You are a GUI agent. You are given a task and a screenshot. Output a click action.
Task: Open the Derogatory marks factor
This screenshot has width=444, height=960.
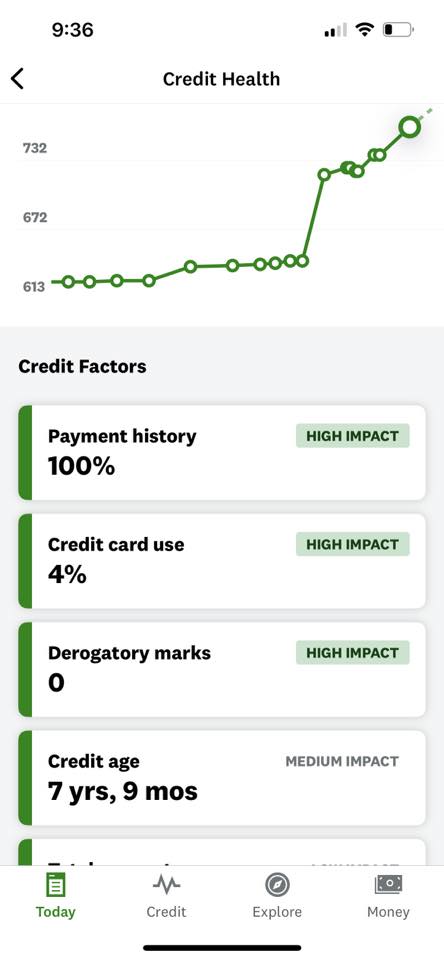click(x=222, y=669)
